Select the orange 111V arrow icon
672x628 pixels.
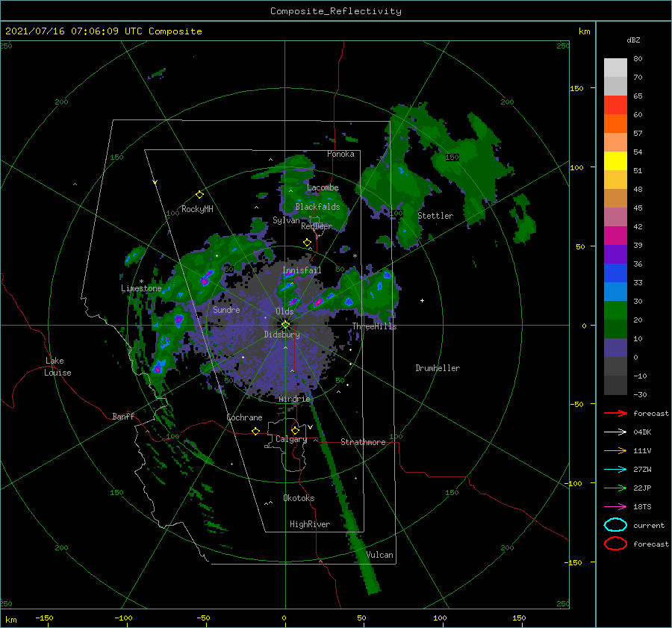pyautogui.click(x=615, y=450)
